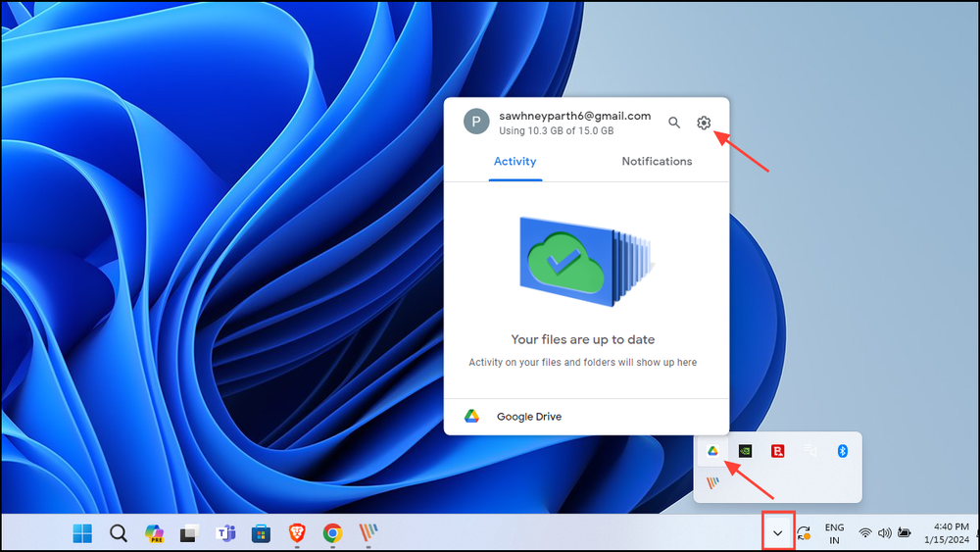
Task: Open Google Drive settings gear
Action: coord(704,123)
